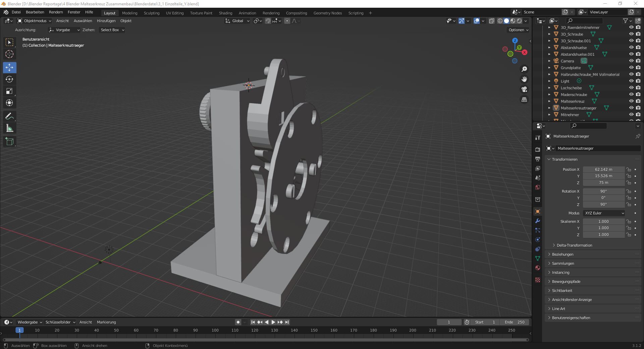This screenshot has height=349, width=644.
Task: Select 3D_Raendelmitnehmer in the outliner
Action: [580, 28]
